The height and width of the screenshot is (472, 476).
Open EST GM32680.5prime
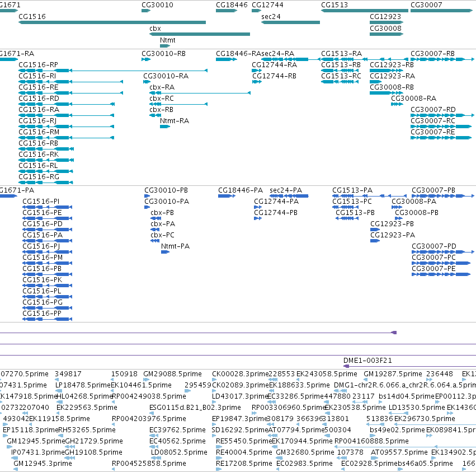pos(305,452)
